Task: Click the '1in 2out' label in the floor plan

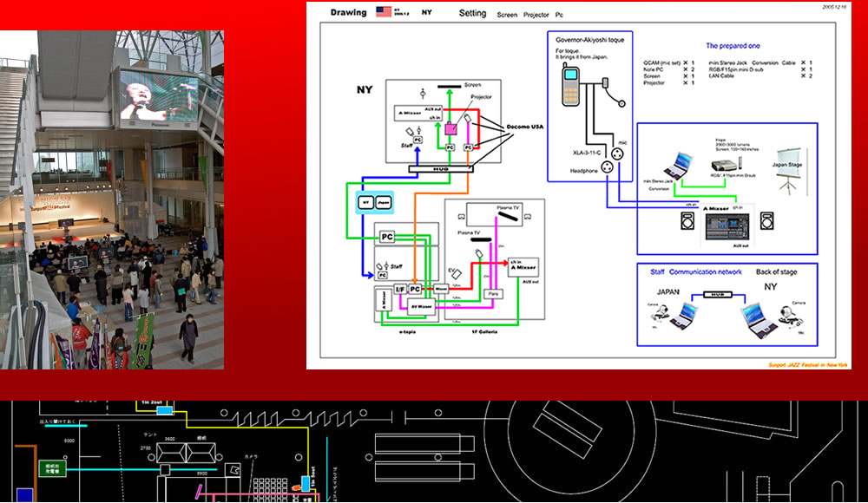Action: point(152,403)
